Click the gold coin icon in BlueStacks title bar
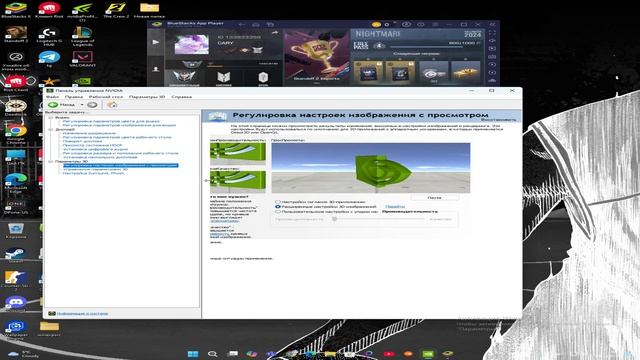 pos(376,24)
